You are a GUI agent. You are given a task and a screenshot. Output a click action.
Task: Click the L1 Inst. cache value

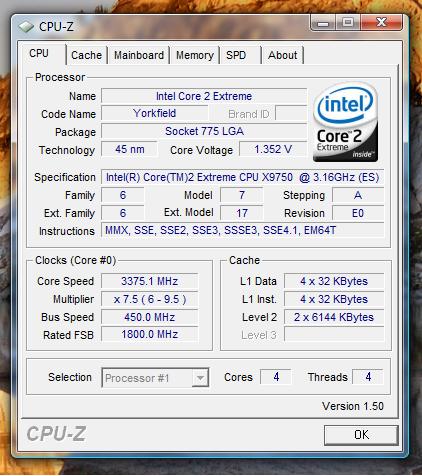[334, 299]
